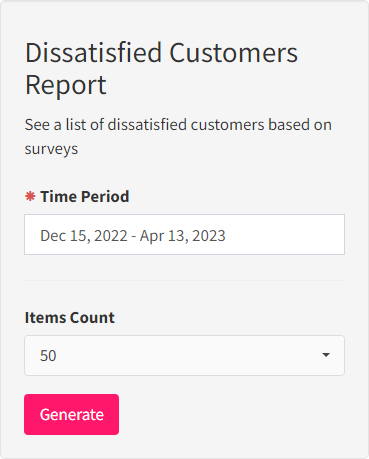Image resolution: width=369 pixels, height=459 pixels.
Task: Click empty space right of Generate button
Action: coord(232,414)
